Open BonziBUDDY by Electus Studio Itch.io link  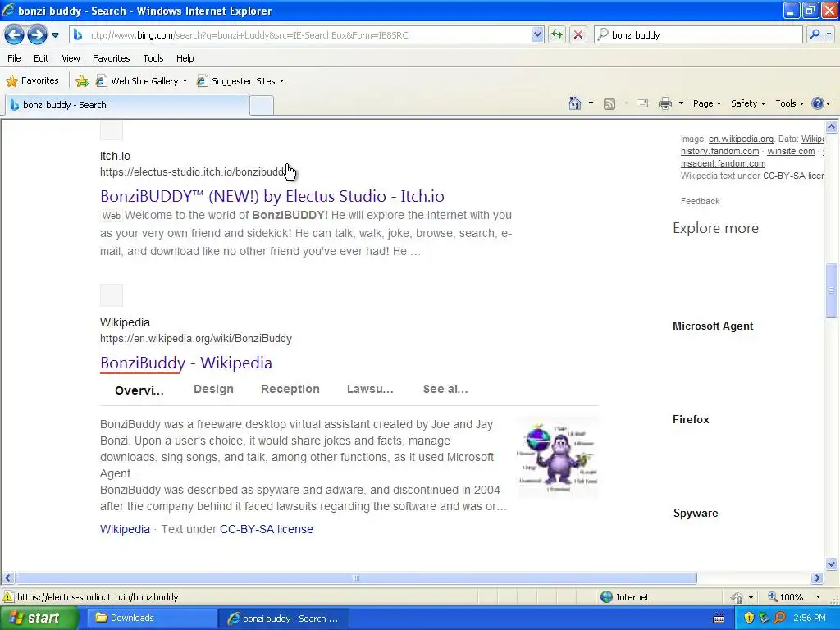[x=272, y=196]
